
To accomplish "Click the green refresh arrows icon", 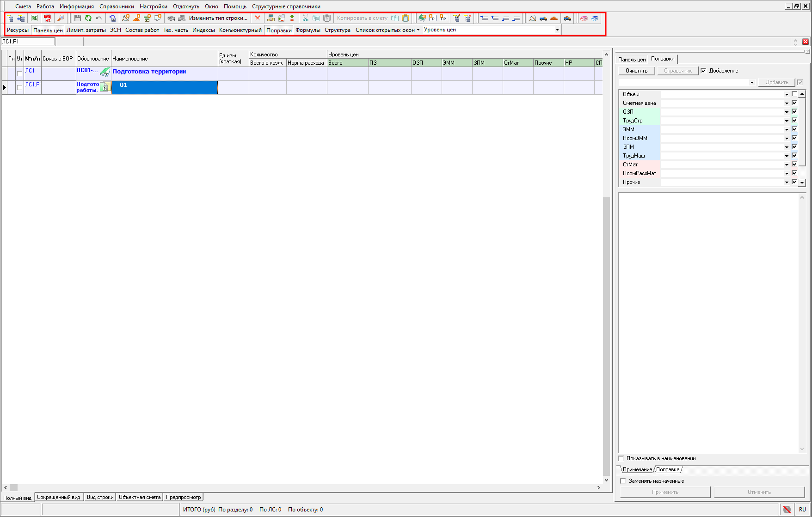I will pyautogui.click(x=88, y=18).
